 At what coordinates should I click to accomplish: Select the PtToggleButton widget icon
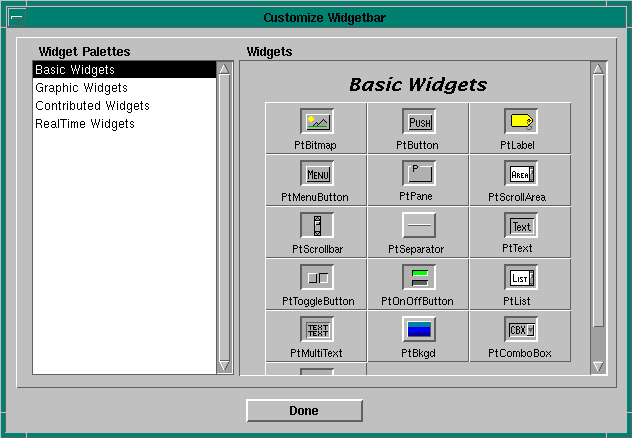[x=317, y=278]
